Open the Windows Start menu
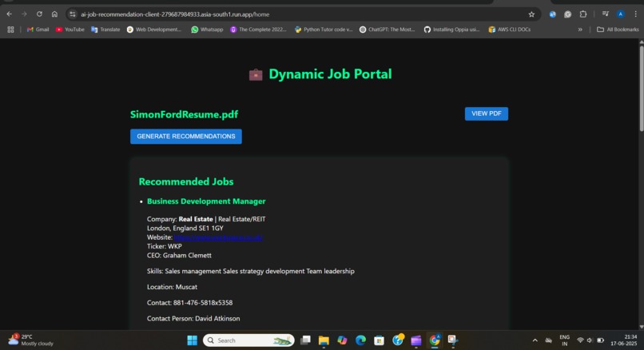The width and height of the screenshot is (644, 350). click(x=193, y=340)
